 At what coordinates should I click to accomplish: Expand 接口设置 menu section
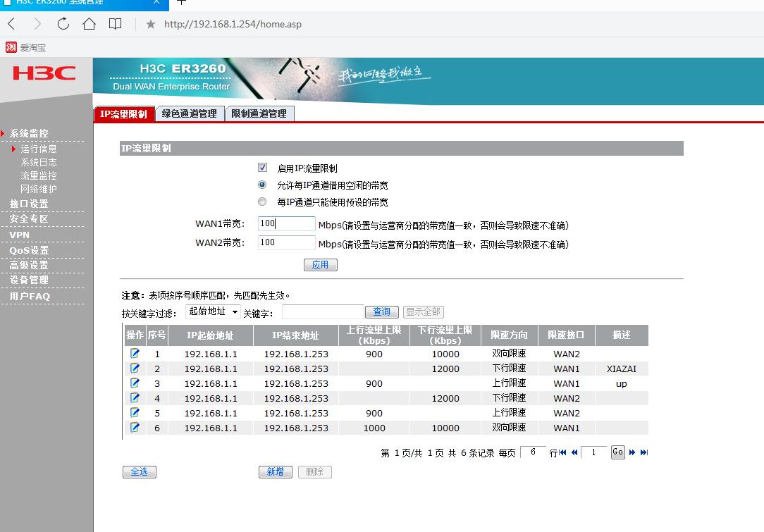[x=29, y=204]
